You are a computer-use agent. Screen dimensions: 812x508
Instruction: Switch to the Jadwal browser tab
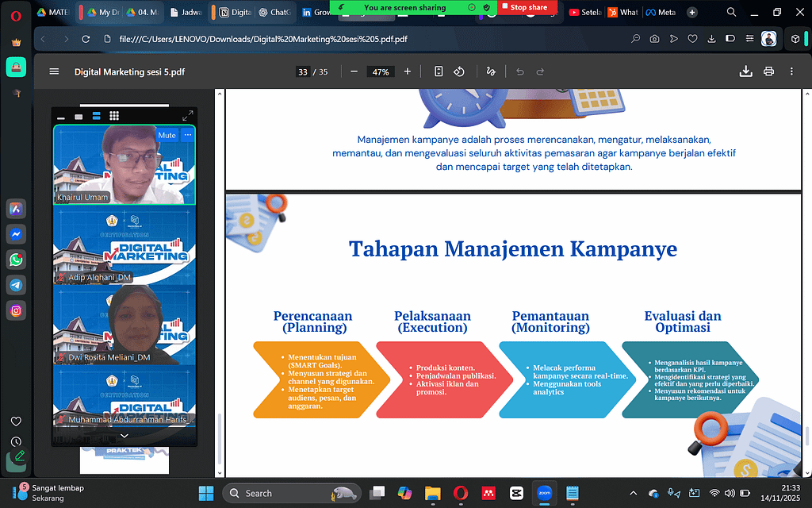pos(189,12)
